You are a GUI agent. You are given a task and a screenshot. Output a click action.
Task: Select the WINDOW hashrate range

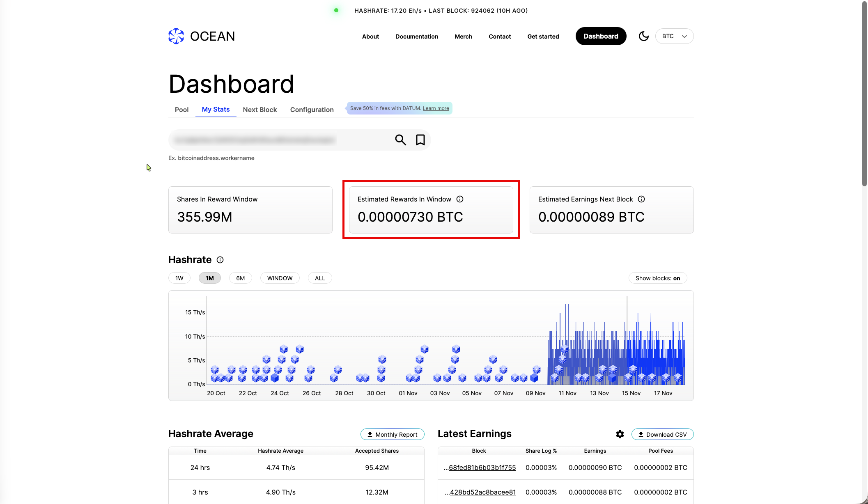(280, 278)
